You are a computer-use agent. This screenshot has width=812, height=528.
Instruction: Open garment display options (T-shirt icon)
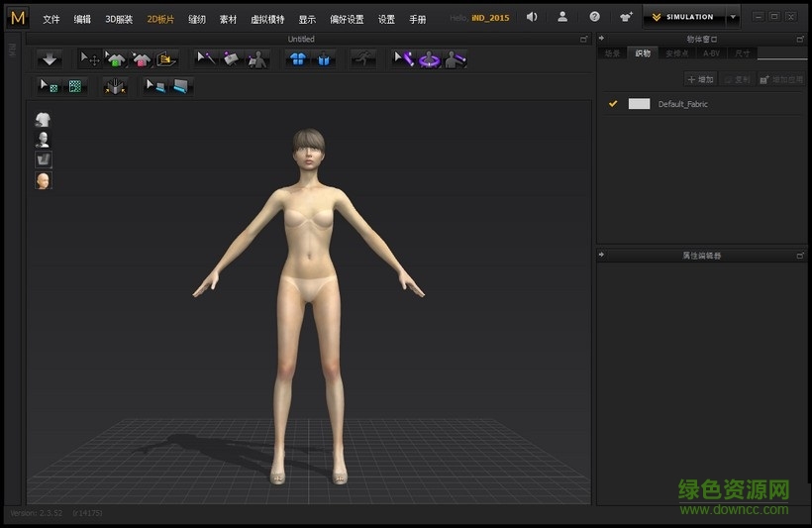click(x=44, y=120)
